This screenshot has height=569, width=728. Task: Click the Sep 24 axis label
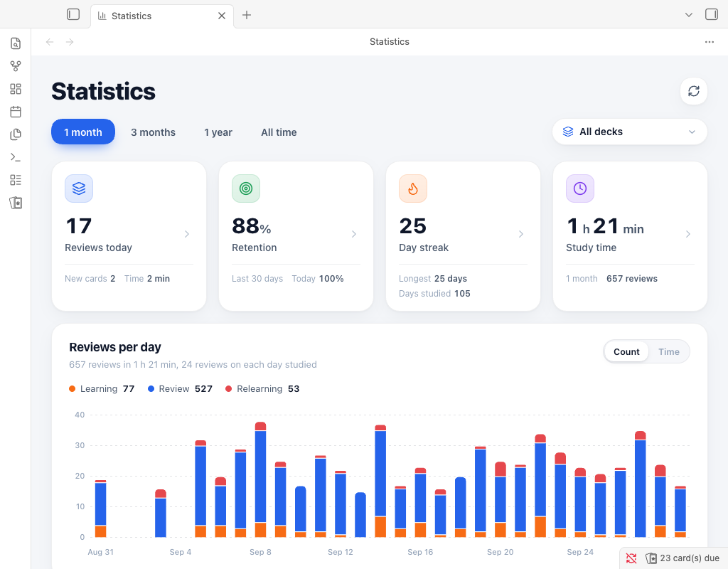(580, 552)
